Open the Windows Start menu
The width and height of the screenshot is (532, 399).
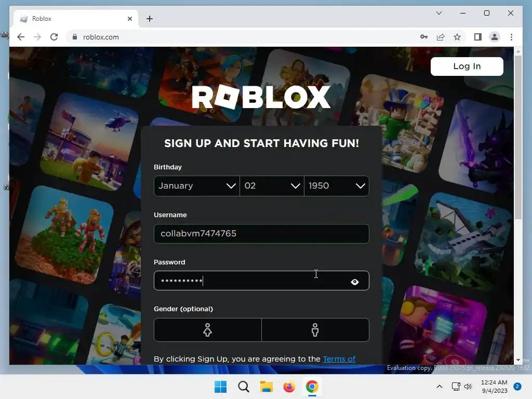[x=220, y=387]
